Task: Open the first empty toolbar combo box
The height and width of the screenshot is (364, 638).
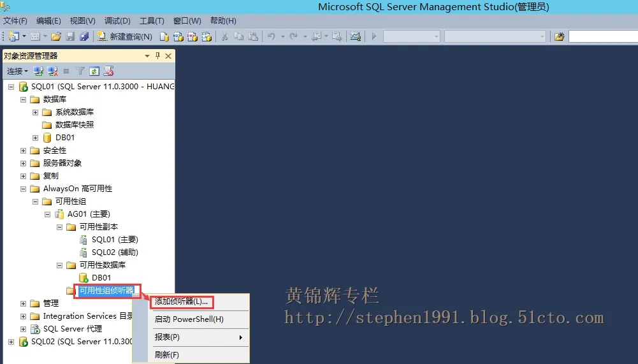Action: pos(412,36)
